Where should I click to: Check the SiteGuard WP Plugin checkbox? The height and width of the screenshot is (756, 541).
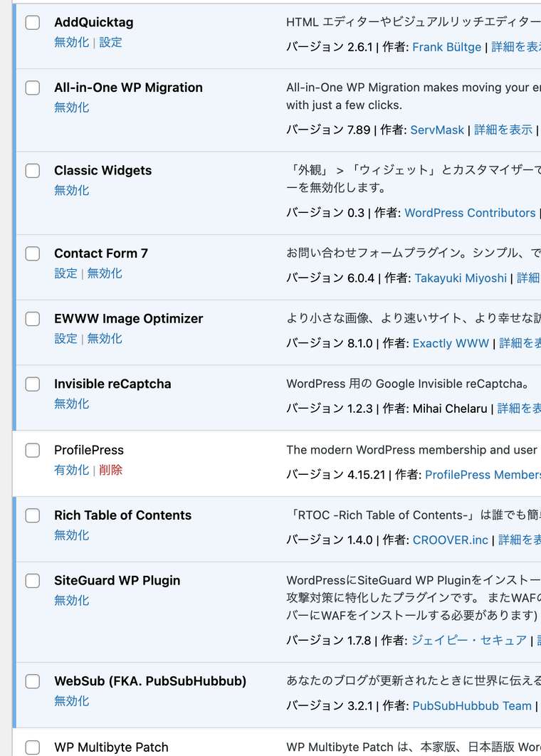pos(32,580)
